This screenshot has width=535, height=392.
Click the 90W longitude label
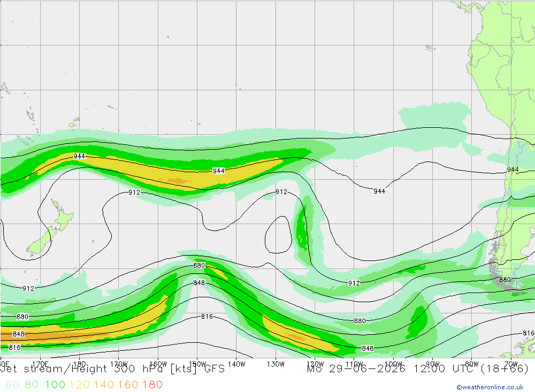433,364
